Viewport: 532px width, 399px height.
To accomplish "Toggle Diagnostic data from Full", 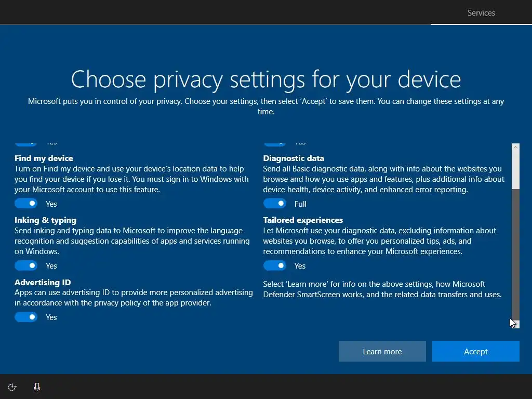I will [275, 204].
